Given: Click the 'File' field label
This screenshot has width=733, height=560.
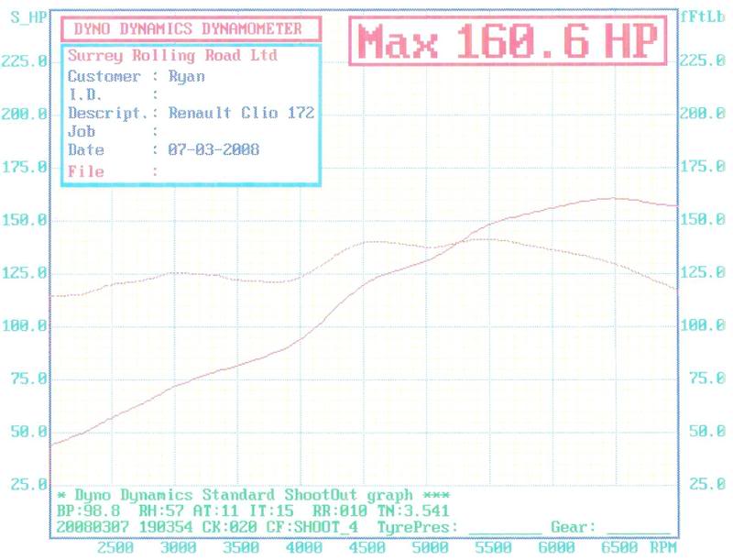Looking at the screenshot, I should 85,171.
